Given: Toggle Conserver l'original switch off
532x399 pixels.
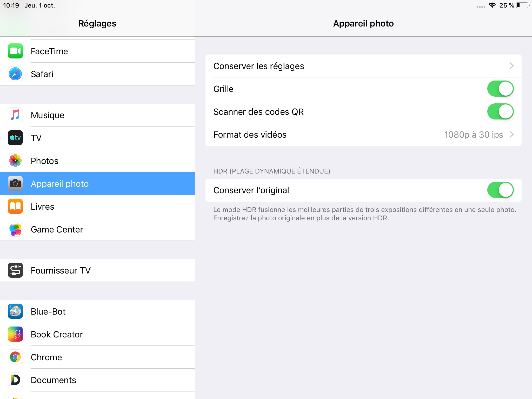Looking at the screenshot, I should tap(500, 190).
